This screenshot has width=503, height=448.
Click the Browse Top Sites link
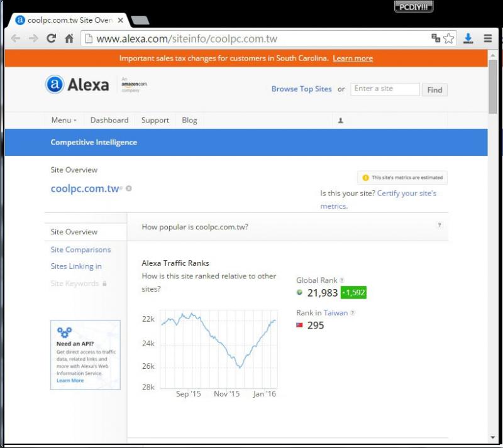tap(302, 89)
